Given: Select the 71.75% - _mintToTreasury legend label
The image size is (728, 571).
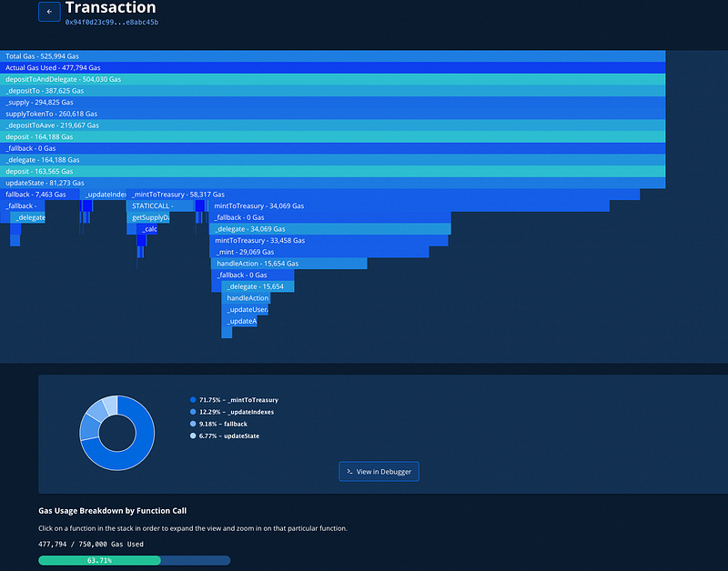Looking at the screenshot, I should (x=238, y=400).
